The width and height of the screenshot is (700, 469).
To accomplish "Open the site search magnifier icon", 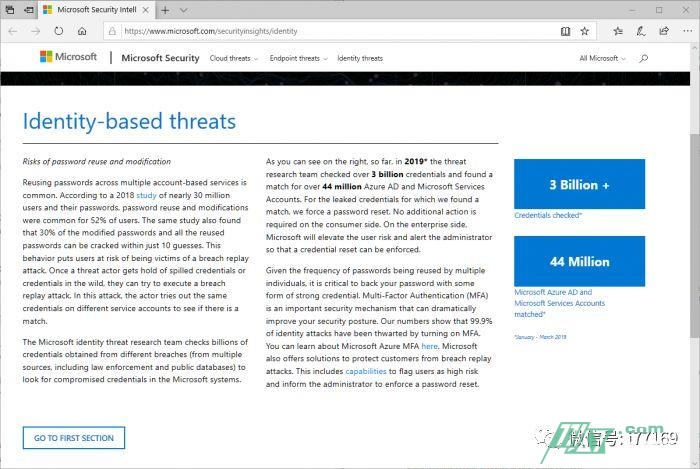I will tap(643, 58).
